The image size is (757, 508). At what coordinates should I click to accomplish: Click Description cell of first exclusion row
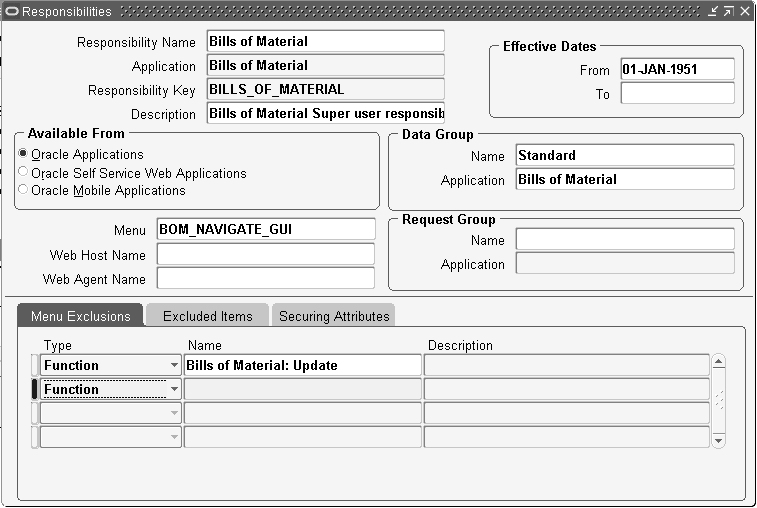coord(567,366)
